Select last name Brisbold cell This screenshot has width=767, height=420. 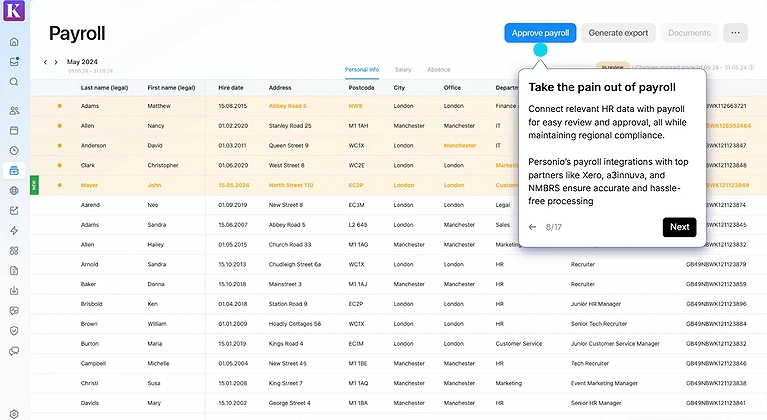(x=91, y=304)
